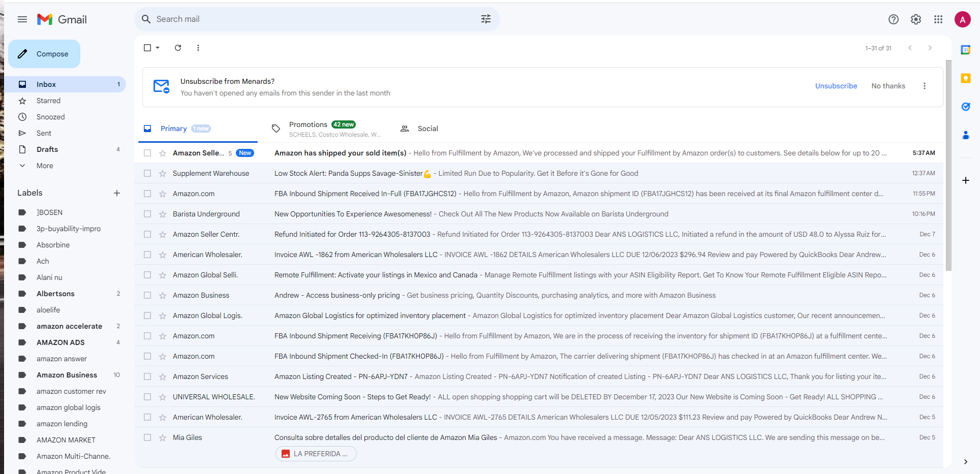Check the Barista Underground email checkbox
The image size is (980, 474).
coord(147,214)
